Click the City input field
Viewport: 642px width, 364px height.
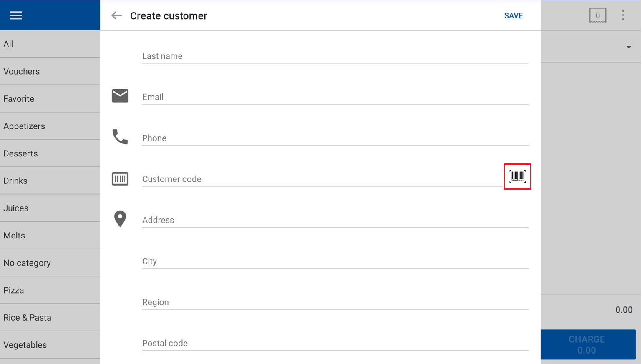point(335,261)
